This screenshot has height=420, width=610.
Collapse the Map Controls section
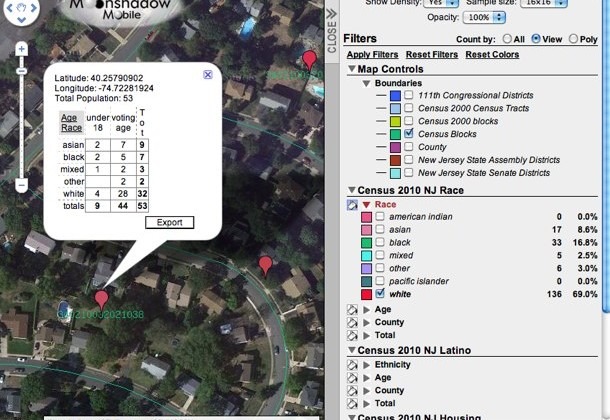point(352,69)
